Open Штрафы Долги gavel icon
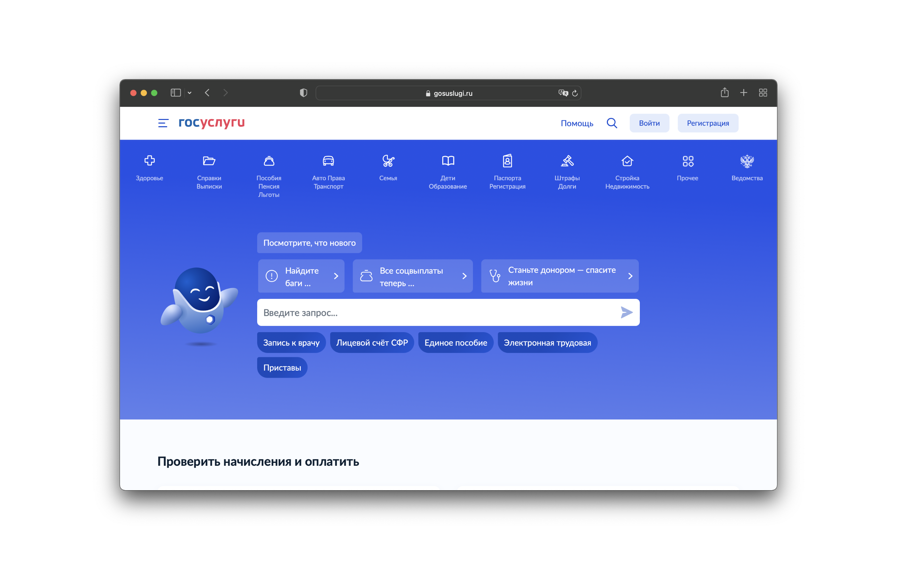This screenshot has width=897, height=588. (567, 161)
